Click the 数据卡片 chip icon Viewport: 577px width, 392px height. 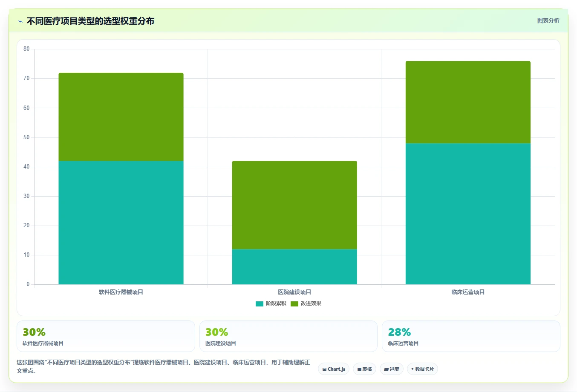click(x=412, y=369)
